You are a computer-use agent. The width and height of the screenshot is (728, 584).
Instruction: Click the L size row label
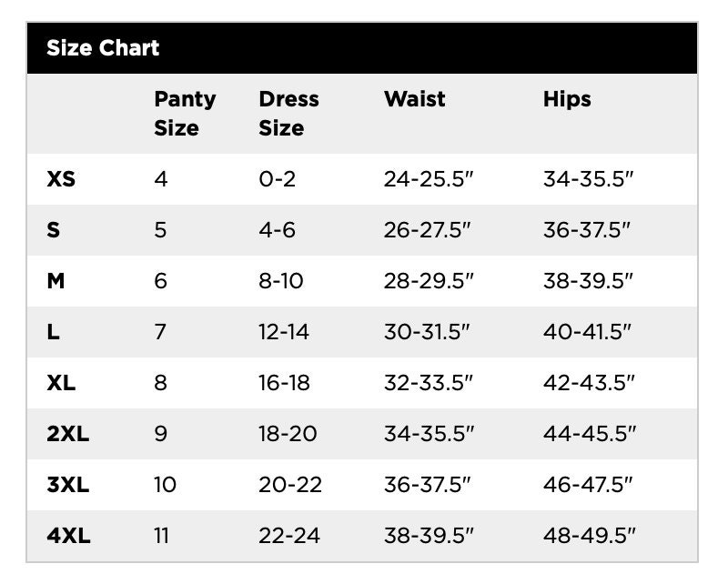coord(53,332)
